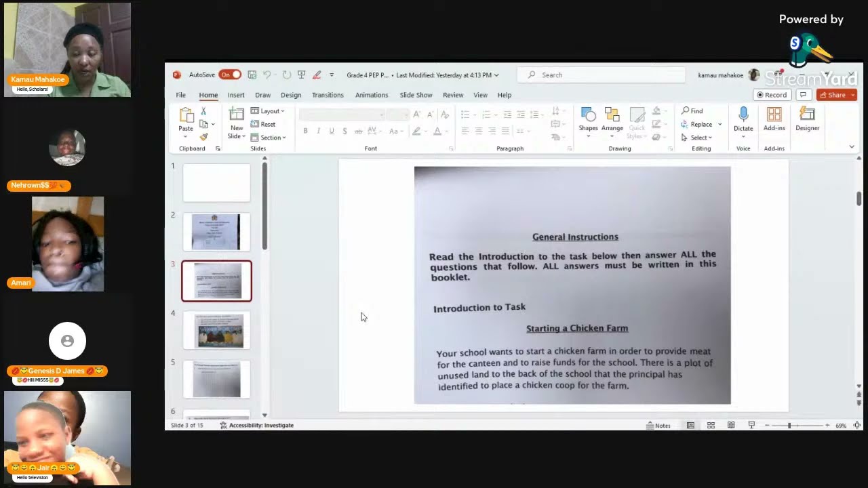Adjust the zoom slider handle
Screen dimensions: 868x488
[x=789, y=425]
